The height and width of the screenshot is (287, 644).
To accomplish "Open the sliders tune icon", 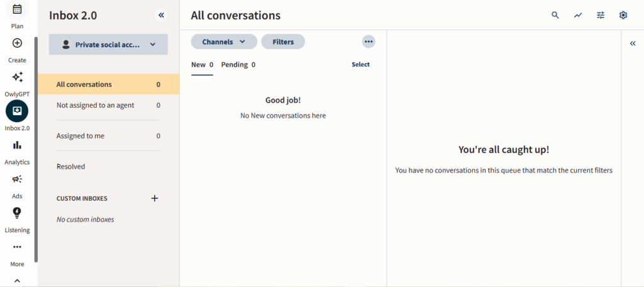I will point(601,15).
